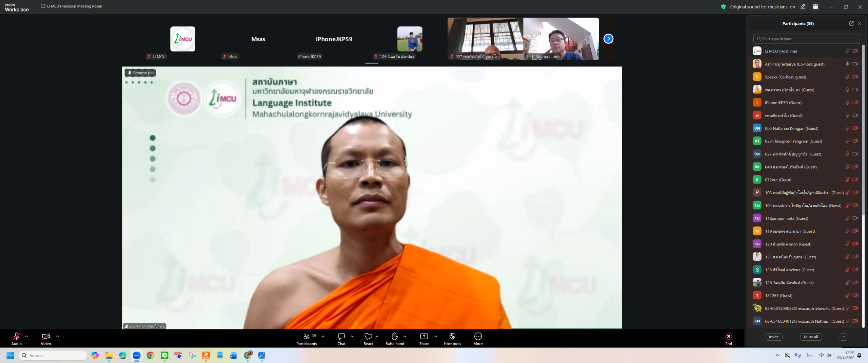Click the Raise hand icon
Viewport: 868px width, 363px height.
pyautogui.click(x=395, y=339)
